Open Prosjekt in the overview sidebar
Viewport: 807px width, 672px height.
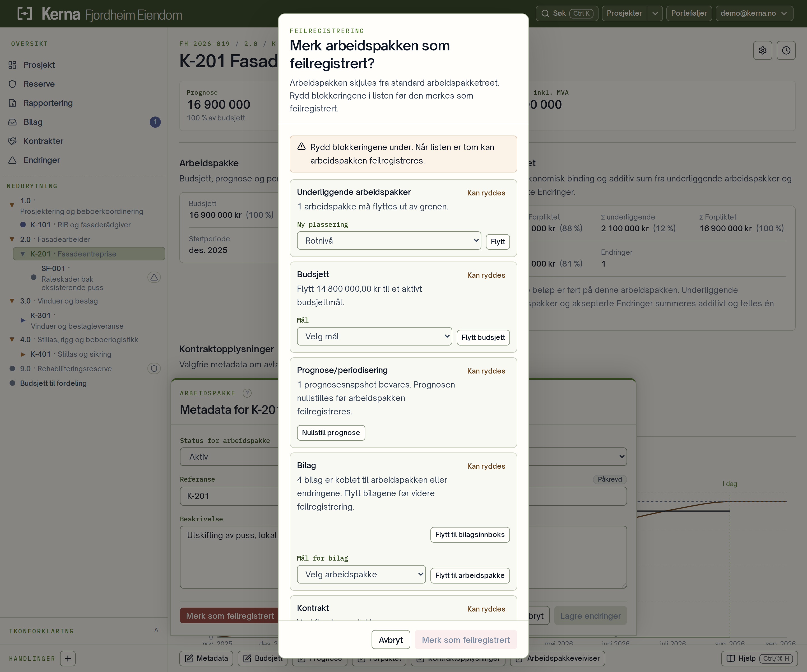[84, 65]
